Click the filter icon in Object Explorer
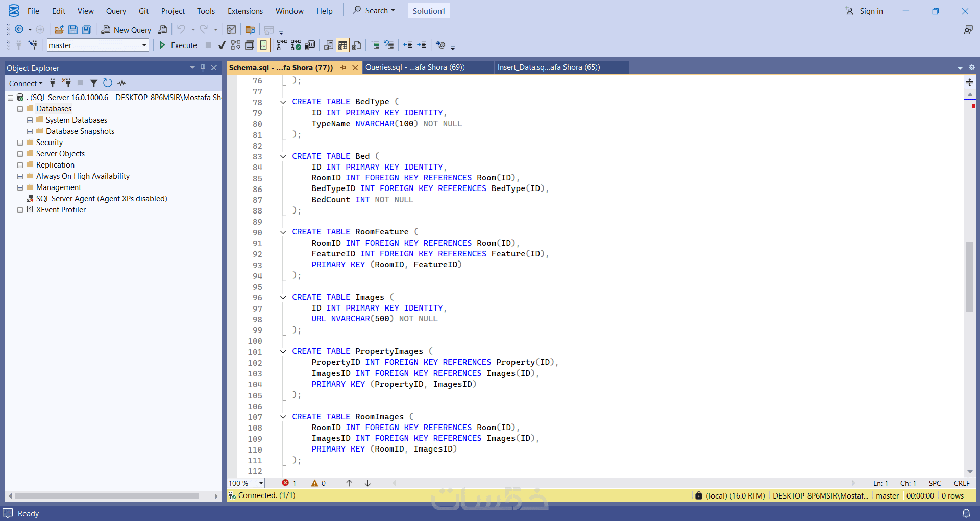Screen dimensions: 980x521 [93, 83]
